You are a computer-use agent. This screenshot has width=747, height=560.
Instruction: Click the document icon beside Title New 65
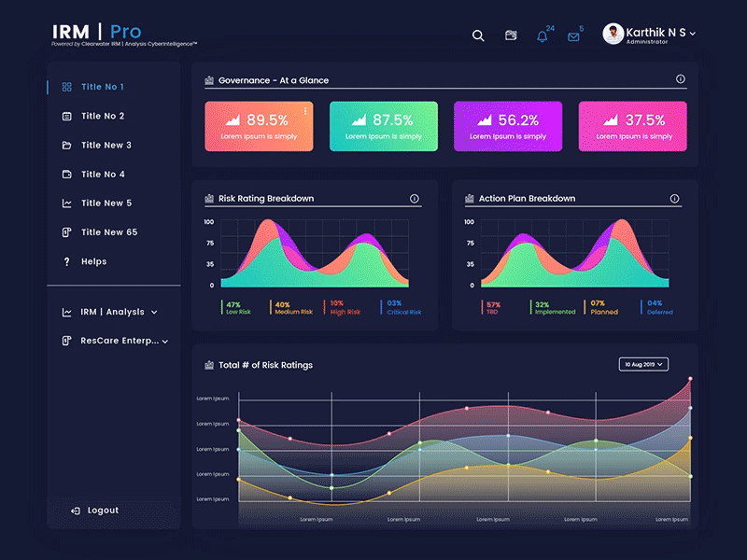click(x=66, y=232)
